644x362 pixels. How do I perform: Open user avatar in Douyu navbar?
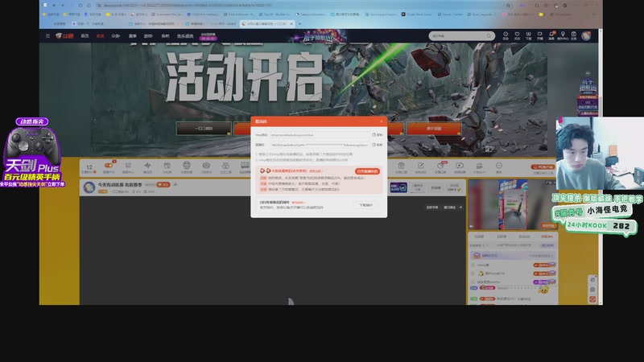[586, 35]
